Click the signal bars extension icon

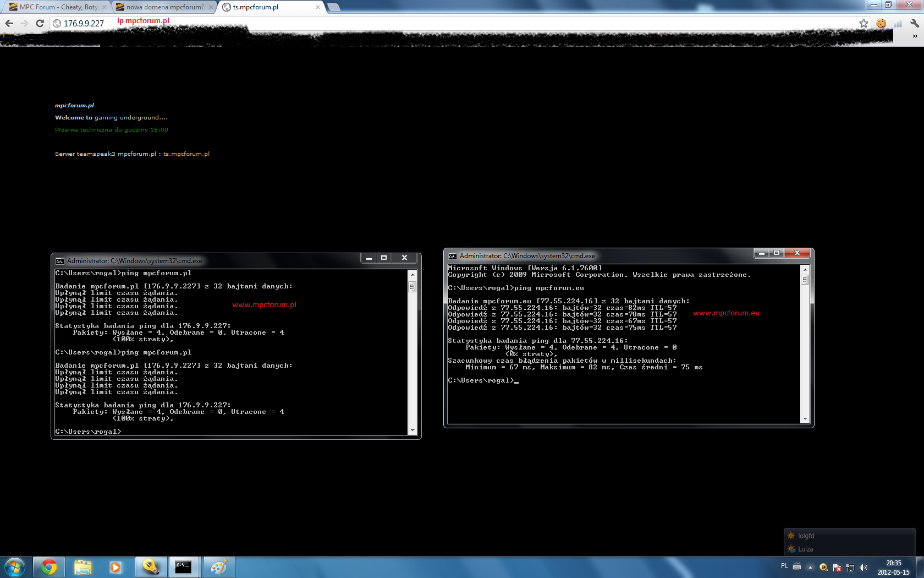pos(898,23)
